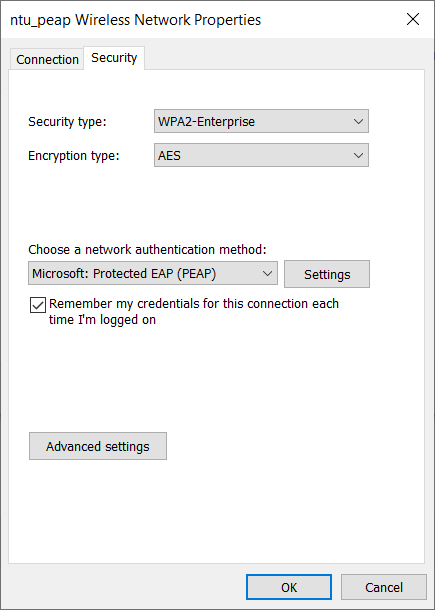Confirm changes with OK
This screenshot has width=435, height=610.
click(x=289, y=587)
